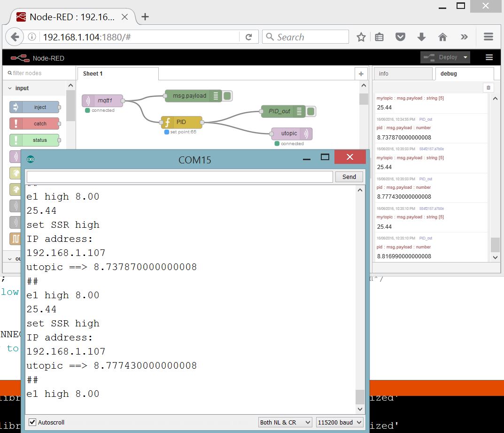Close the Node-RED browser tab
The height and width of the screenshot is (433, 504).
tap(125, 17)
